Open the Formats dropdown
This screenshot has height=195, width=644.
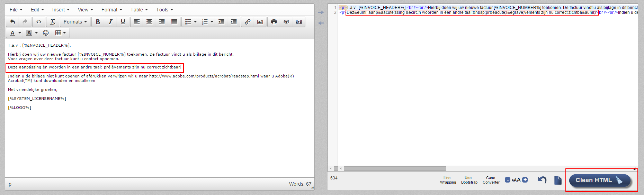pyautogui.click(x=75, y=22)
